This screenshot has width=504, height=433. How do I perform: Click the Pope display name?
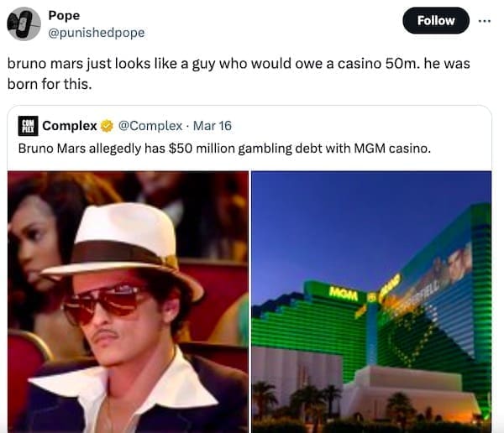64,15
